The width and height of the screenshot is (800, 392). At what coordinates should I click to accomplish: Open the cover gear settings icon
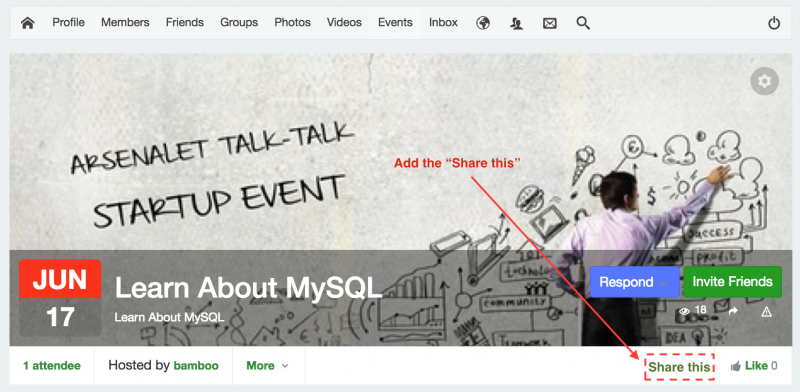click(764, 81)
